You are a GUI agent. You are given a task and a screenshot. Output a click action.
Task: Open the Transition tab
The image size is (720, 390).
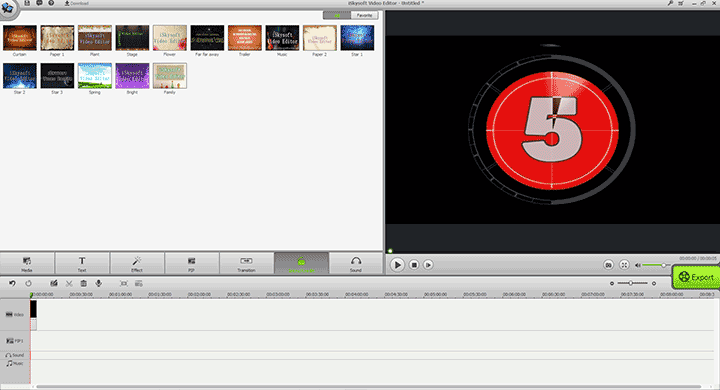(x=246, y=264)
